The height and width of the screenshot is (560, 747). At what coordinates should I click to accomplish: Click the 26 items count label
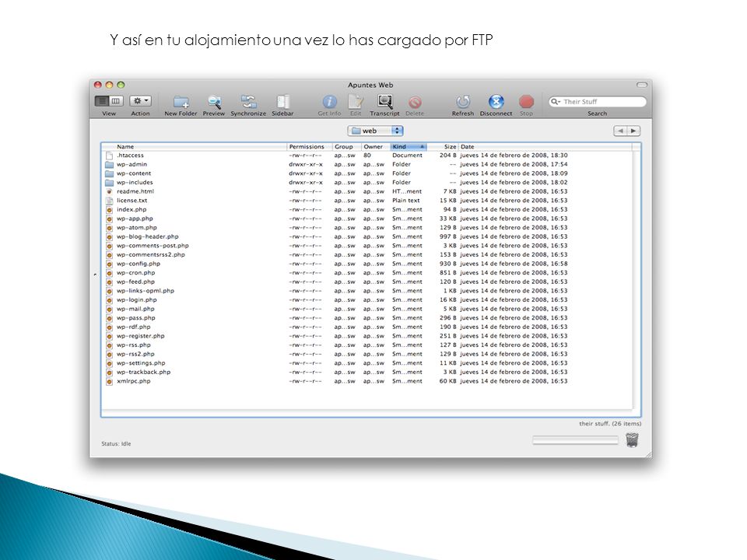click(x=610, y=424)
